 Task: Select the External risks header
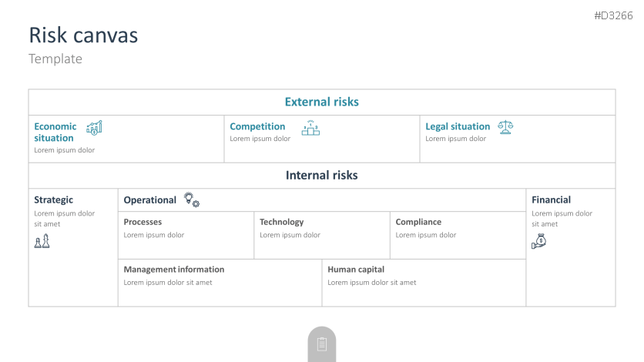click(322, 102)
